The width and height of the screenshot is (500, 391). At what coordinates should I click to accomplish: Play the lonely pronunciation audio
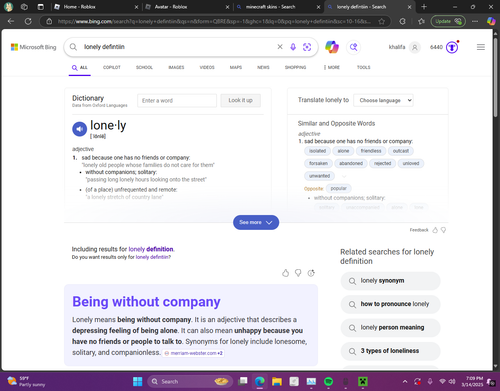[79, 129]
